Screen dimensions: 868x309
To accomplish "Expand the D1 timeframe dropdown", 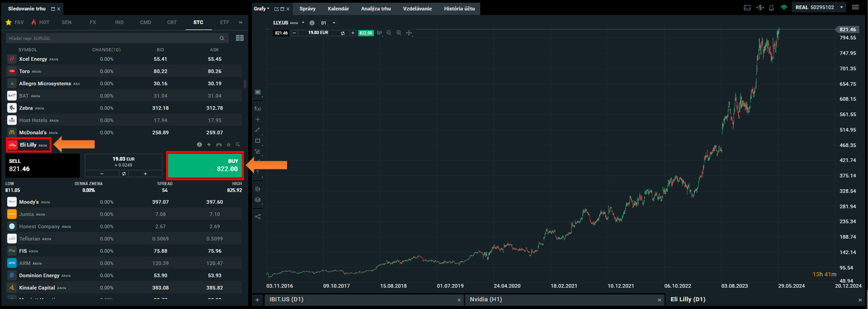I will [334, 23].
